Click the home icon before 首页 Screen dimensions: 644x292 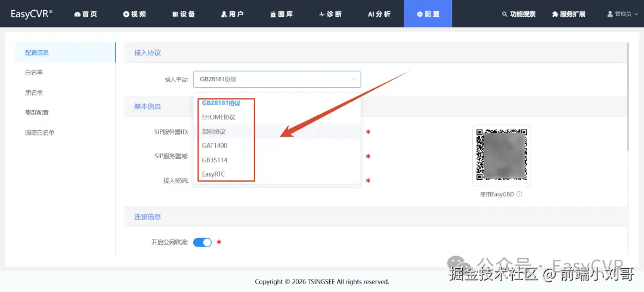[77, 14]
